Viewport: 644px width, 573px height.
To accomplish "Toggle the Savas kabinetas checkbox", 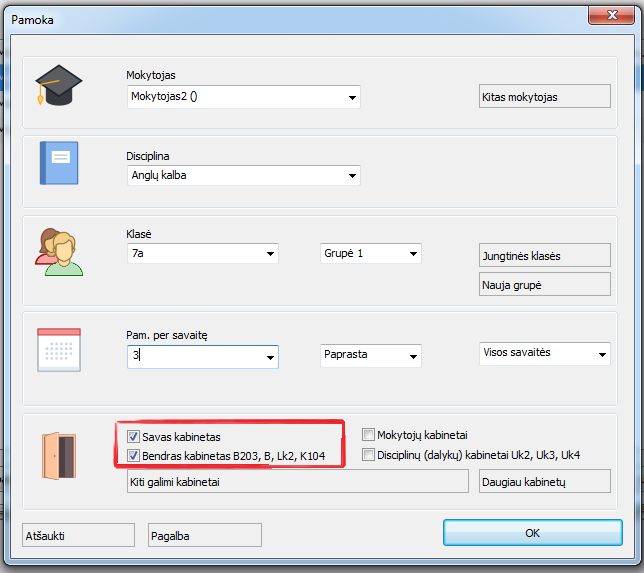I will pos(134,437).
